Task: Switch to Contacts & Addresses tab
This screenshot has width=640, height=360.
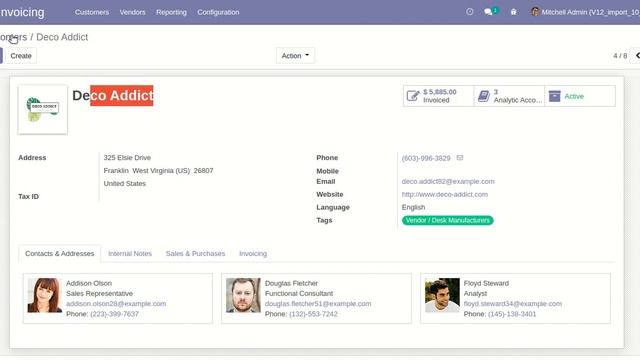Action: click(x=60, y=253)
